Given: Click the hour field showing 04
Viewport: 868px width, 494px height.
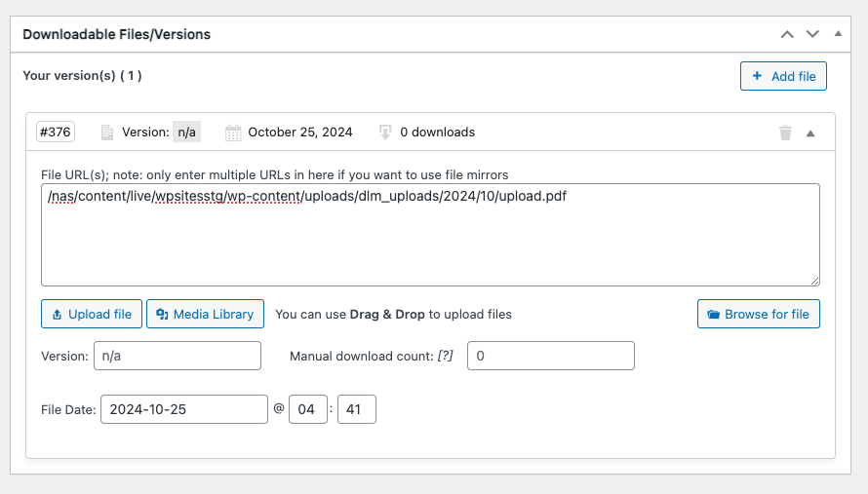Looking at the screenshot, I should [x=306, y=409].
